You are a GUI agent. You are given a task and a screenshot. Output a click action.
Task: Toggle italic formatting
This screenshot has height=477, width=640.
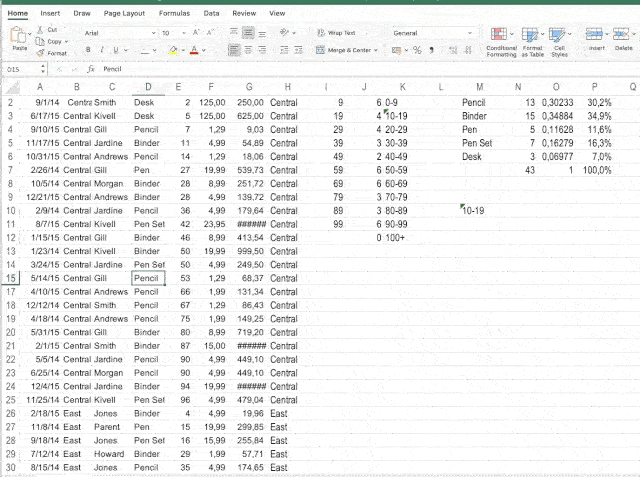pos(102,50)
